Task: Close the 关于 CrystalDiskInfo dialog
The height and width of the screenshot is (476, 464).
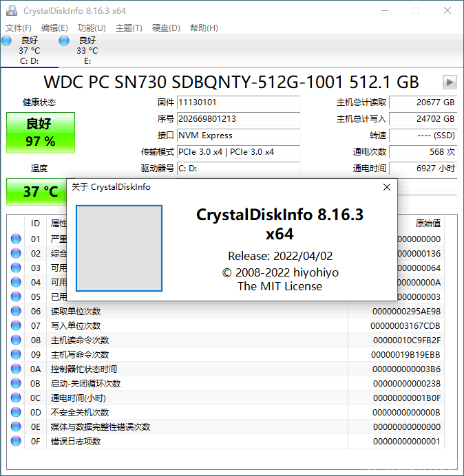Action: pos(387,187)
